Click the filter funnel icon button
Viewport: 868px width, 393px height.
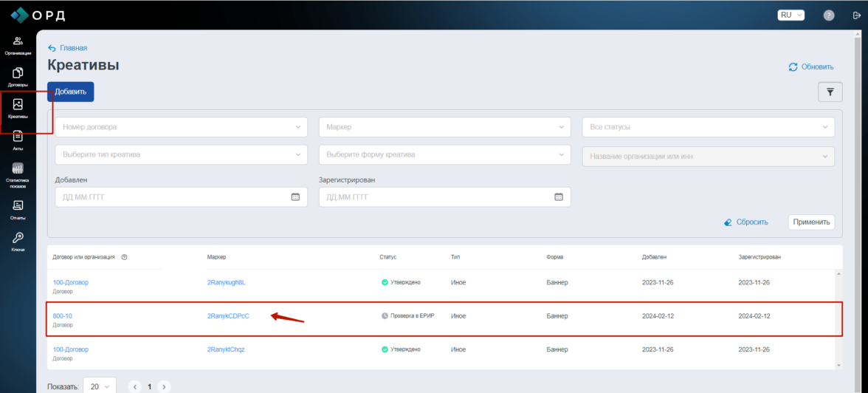(x=830, y=92)
